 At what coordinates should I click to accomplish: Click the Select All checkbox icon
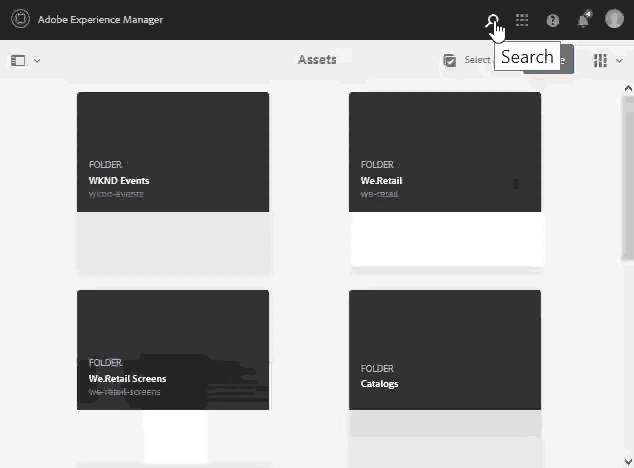point(450,60)
